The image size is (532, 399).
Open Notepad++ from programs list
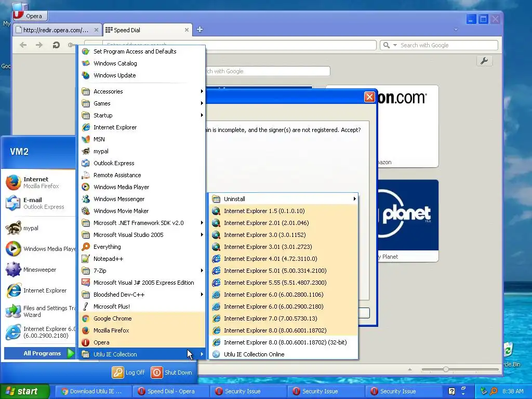point(142,259)
